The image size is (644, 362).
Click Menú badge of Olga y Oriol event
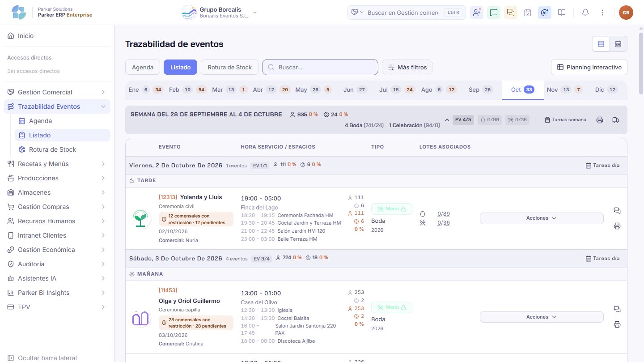[x=392, y=307]
